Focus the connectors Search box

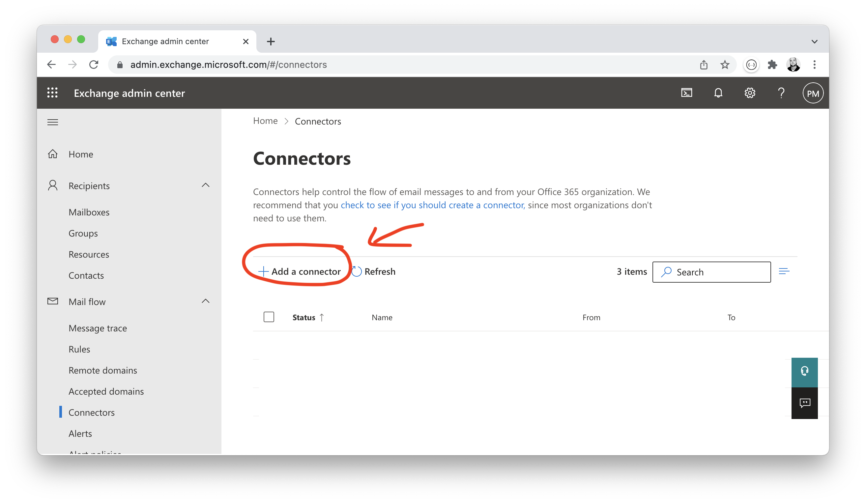pyautogui.click(x=711, y=272)
